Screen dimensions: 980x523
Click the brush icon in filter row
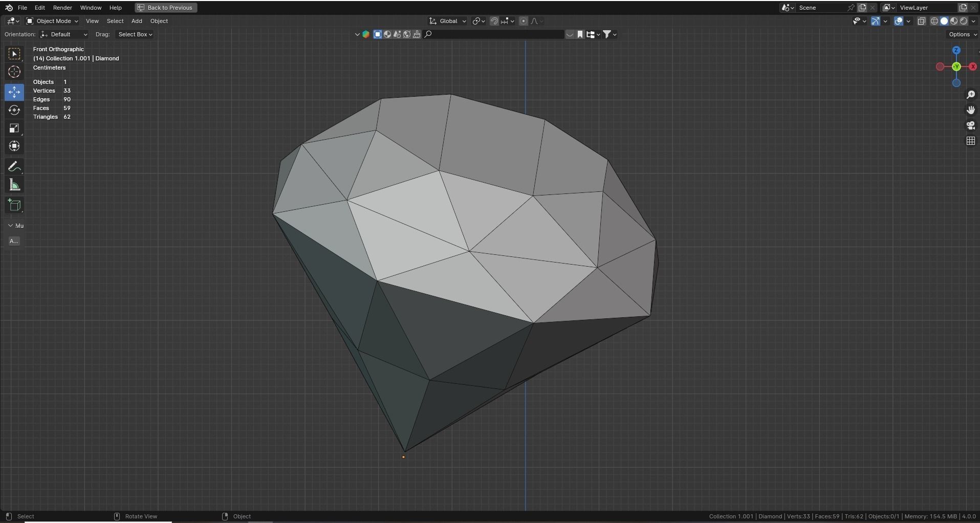417,34
